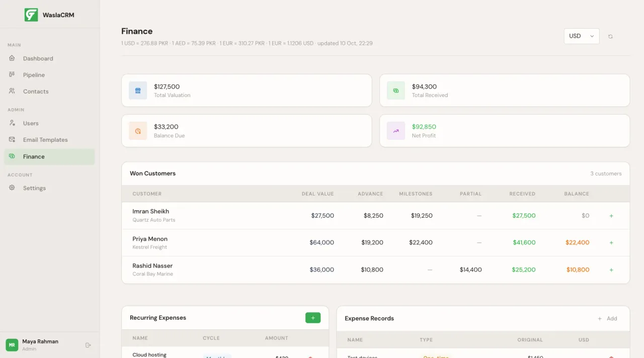
Task: Click the Pipeline board icon
Action: pos(12,75)
